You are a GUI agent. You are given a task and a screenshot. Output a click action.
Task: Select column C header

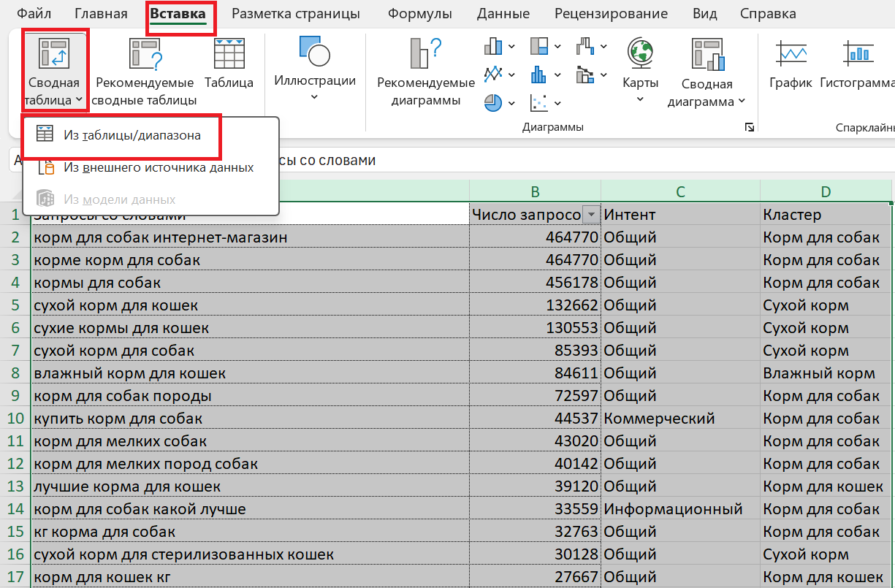point(680,192)
